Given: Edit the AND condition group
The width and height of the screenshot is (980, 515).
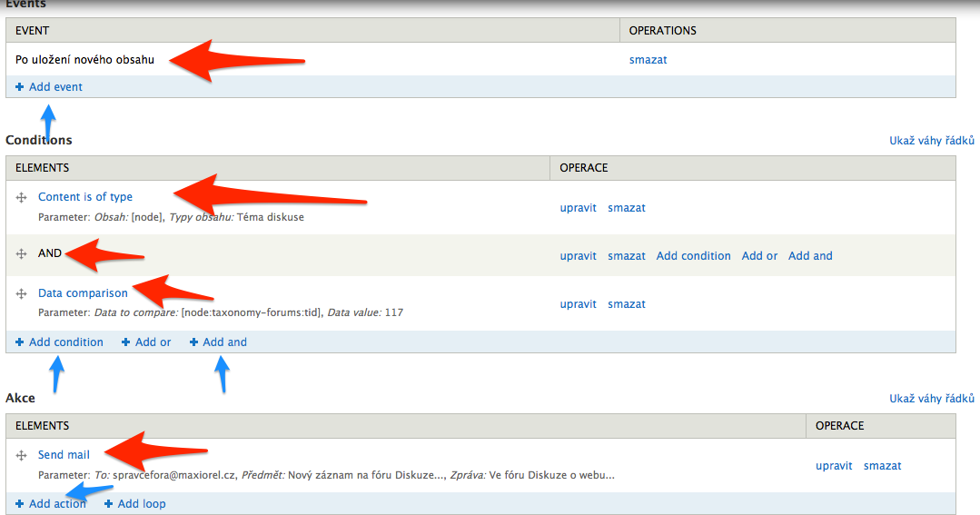Looking at the screenshot, I should (x=578, y=256).
